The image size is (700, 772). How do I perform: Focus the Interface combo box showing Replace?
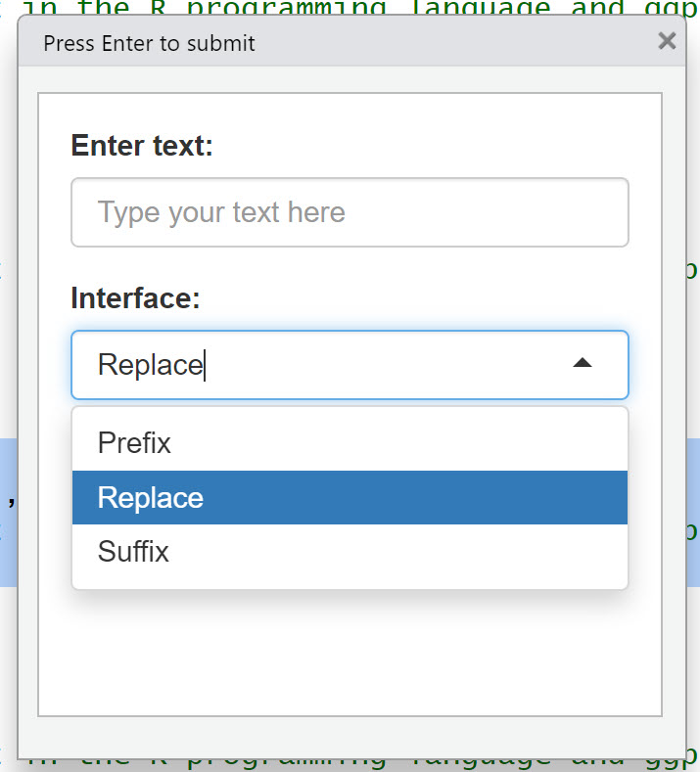323,365
